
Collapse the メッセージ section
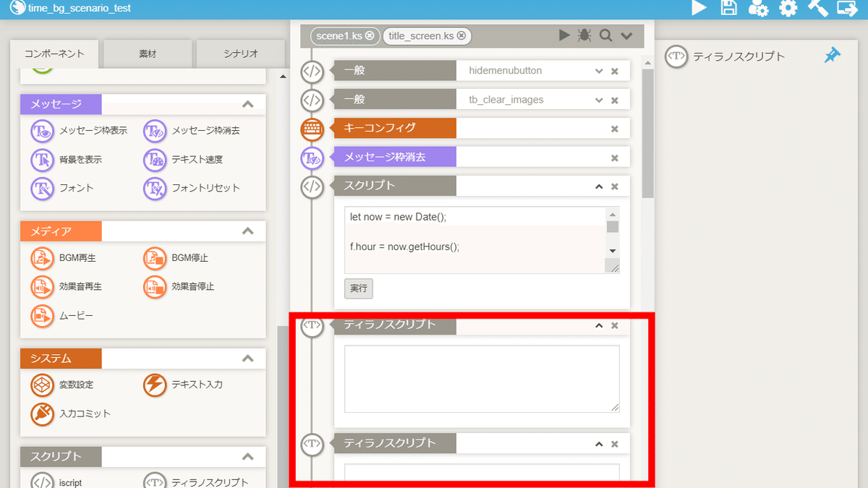click(247, 104)
